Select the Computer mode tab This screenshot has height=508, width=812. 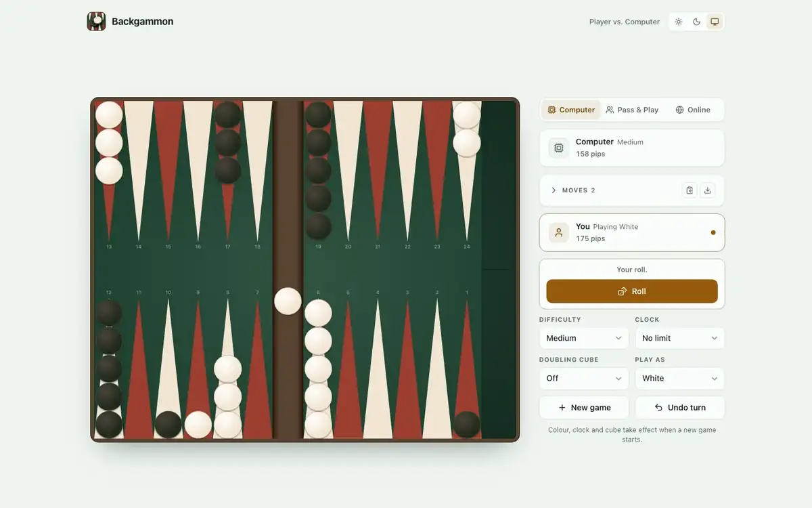click(x=571, y=110)
